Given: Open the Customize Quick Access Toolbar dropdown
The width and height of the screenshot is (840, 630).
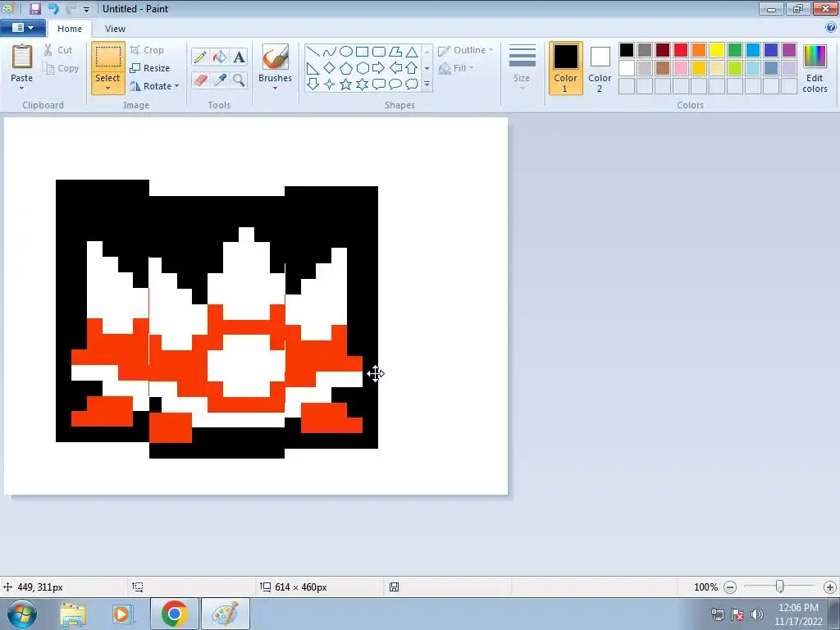Looking at the screenshot, I should [x=87, y=10].
